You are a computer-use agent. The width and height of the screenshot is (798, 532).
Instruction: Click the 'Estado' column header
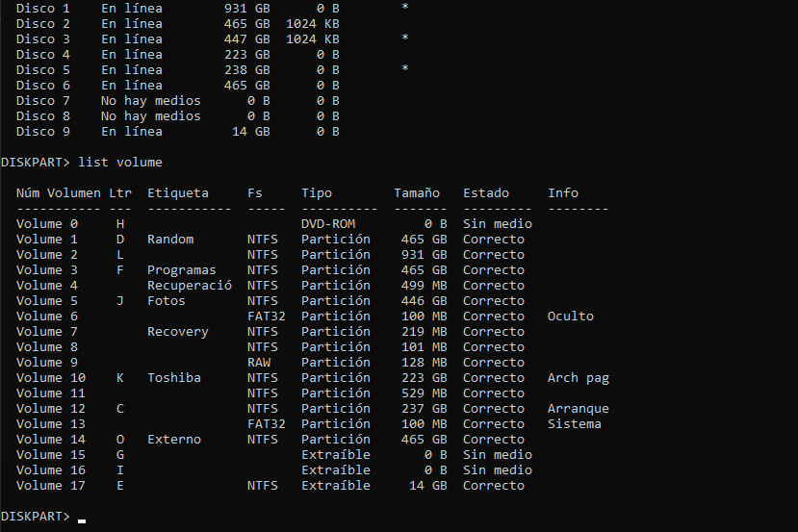click(485, 192)
